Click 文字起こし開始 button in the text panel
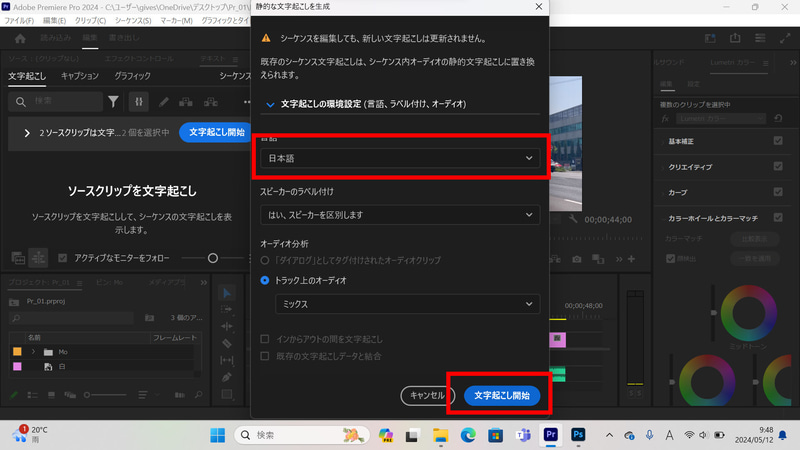The image size is (800, 450). click(x=216, y=132)
